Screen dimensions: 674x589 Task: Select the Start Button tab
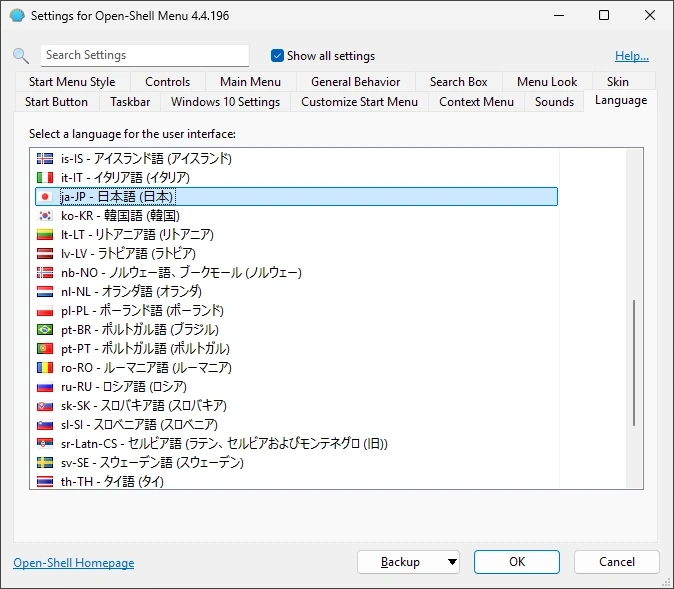click(56, 102)
